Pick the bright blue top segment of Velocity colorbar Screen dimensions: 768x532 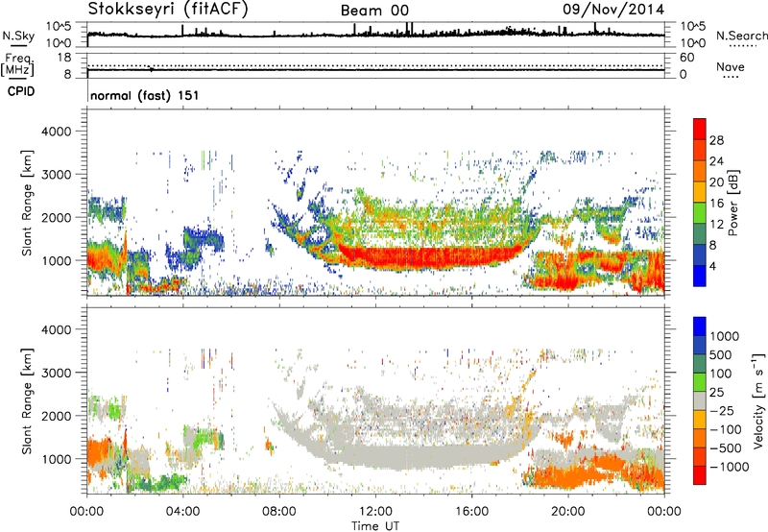700,326
